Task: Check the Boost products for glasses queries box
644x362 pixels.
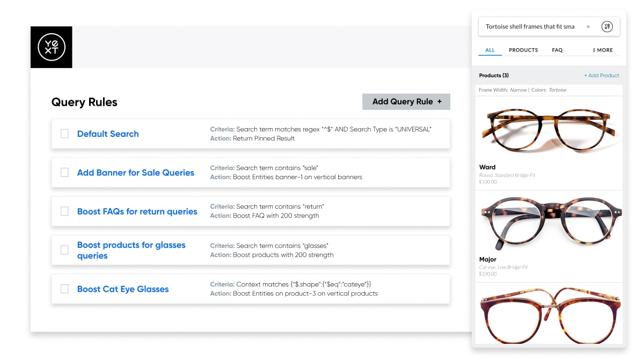Action: pos(64,250)
